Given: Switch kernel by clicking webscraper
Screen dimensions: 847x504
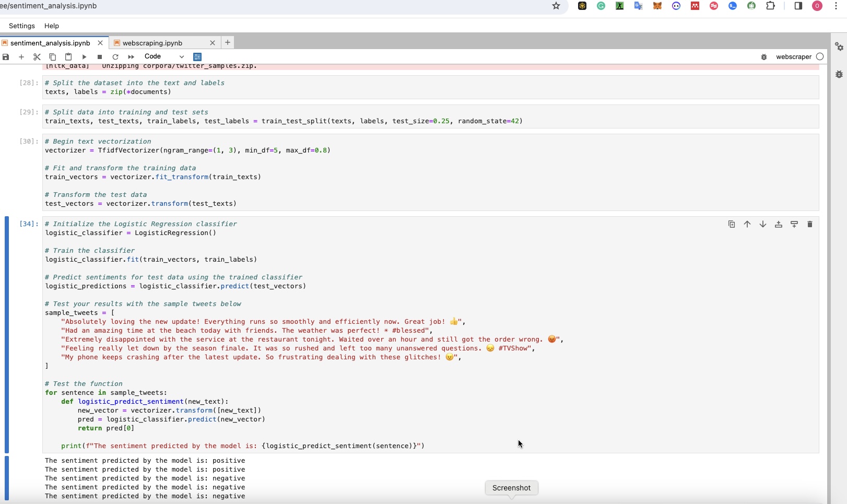Looking at the screenshot, I should tap(794, 57).
